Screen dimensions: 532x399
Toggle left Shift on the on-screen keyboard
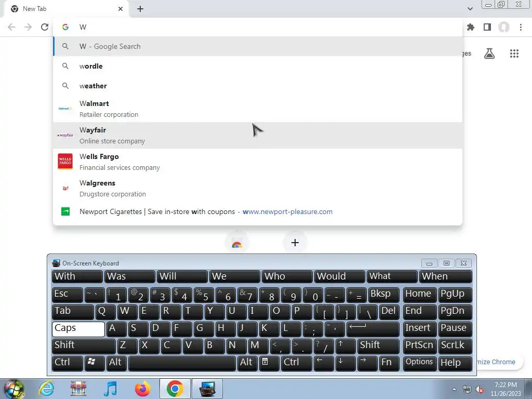pos(84,345)
